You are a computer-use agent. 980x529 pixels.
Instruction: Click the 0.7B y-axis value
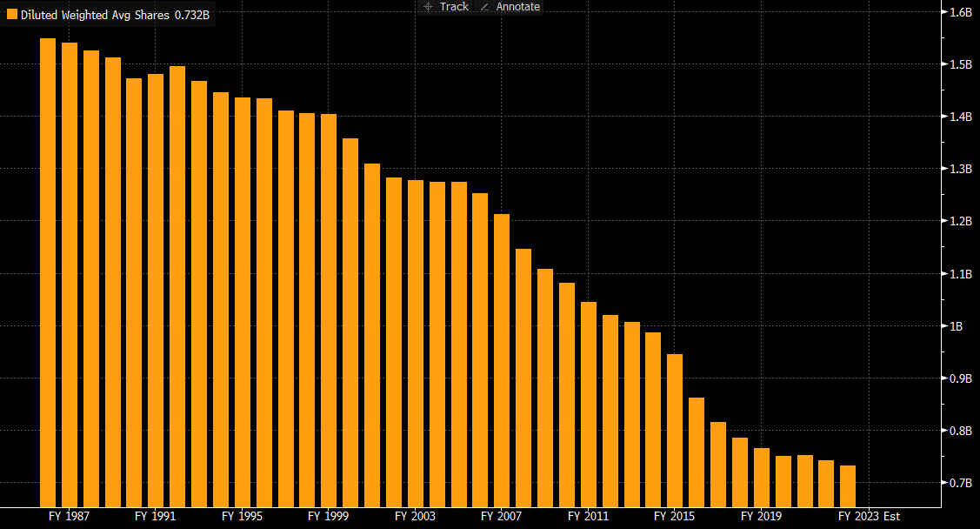click(961, 484)
